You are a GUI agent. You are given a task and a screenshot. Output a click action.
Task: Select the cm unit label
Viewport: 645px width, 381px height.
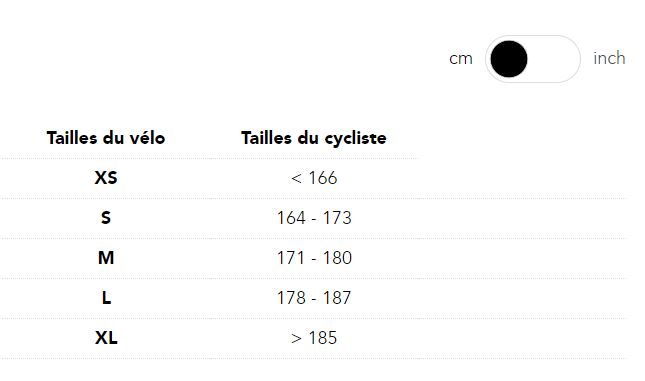(461, 59)
